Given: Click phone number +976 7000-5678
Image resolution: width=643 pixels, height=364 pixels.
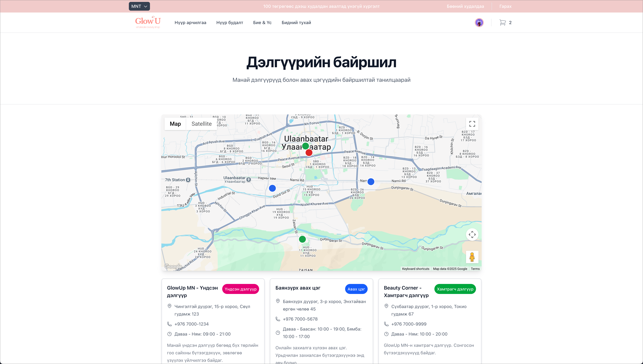Looking at the screenshot, I should pyautogui.click(x=300, y=319).
